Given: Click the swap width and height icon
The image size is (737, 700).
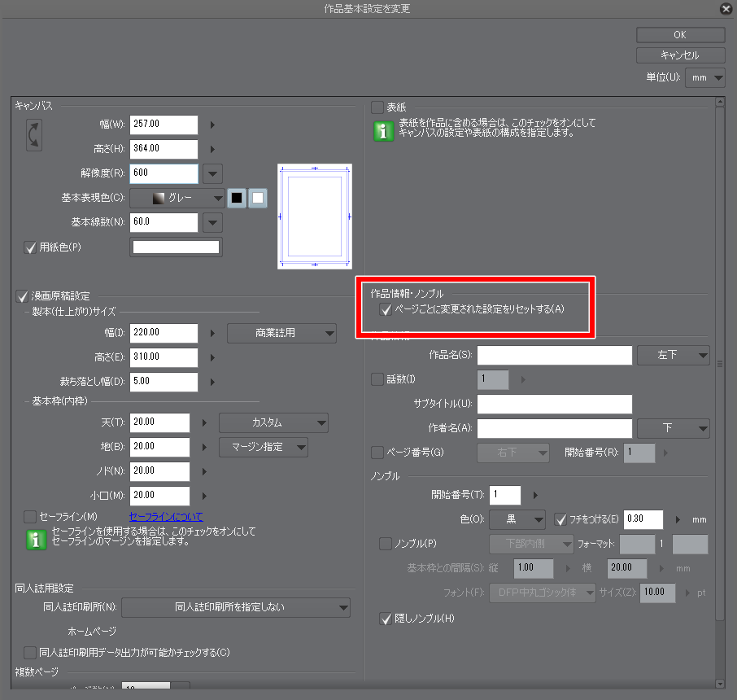Looking at the screenshot, I should tap(35, 136).
